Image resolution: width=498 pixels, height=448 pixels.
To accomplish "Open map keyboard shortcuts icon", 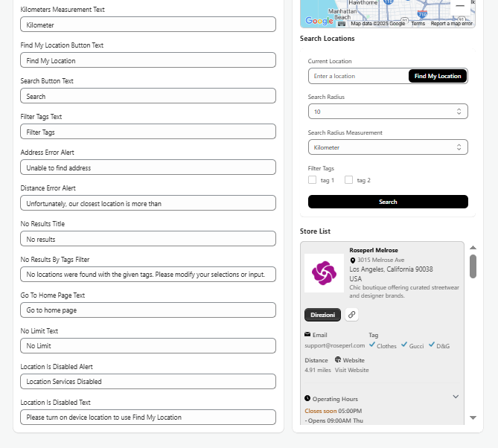I will 342,23.
